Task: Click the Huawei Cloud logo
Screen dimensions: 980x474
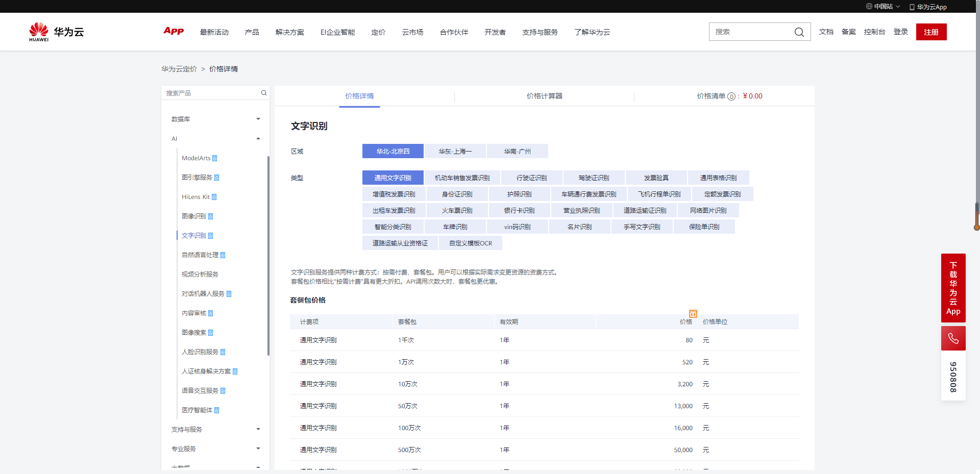Action: 56,32
